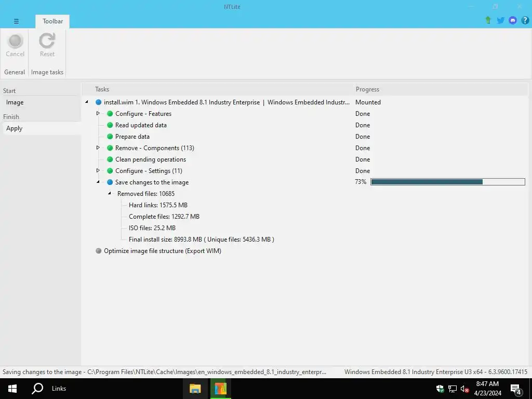Click the green dot beside Configure - Features
This screenshot has width=532, height=399.
point(110,114)
